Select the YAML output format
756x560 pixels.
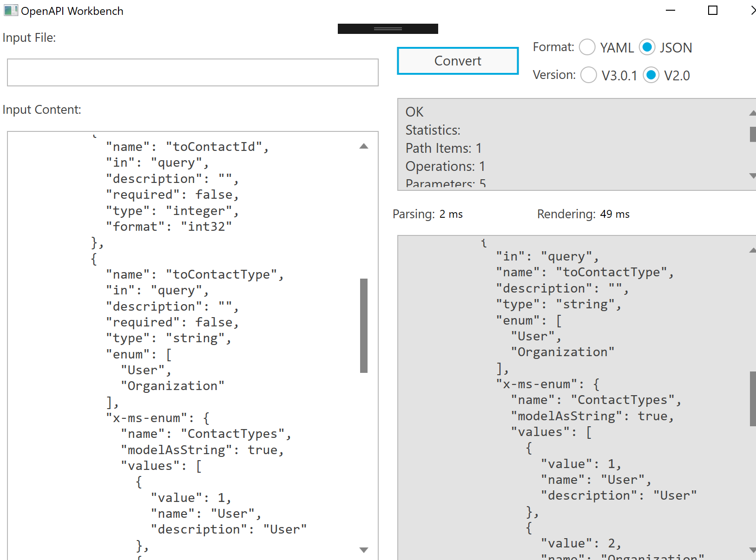587,47
